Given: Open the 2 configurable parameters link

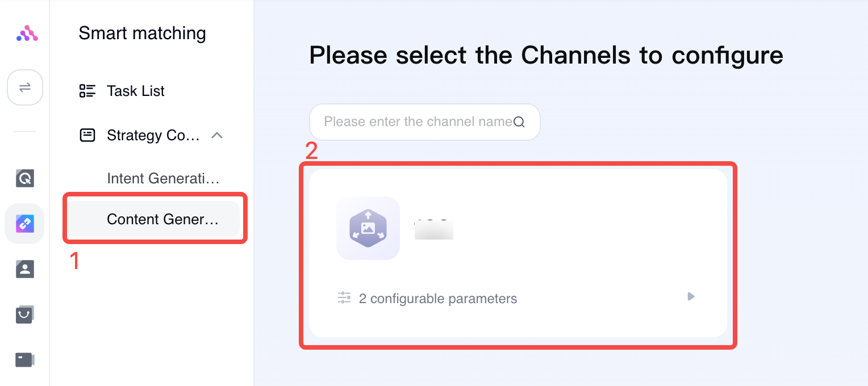Looking at the screenshot, I should [438, 299].
